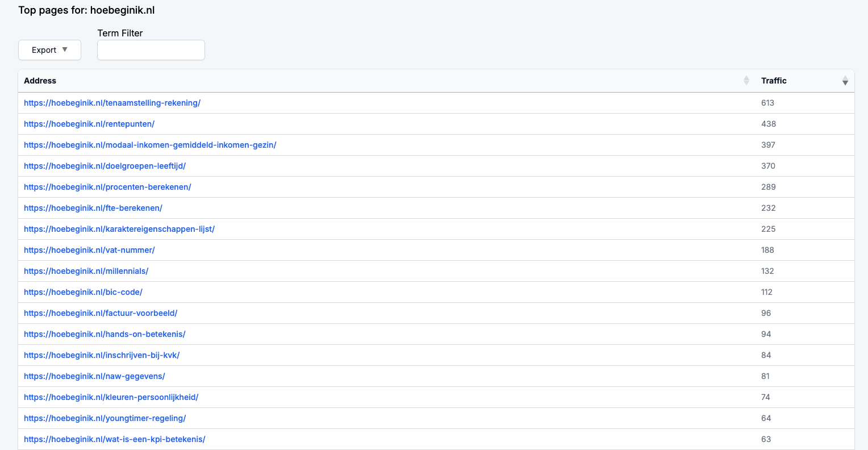
Task: Open the fte-berekenen page link
Action: [93, 208]
